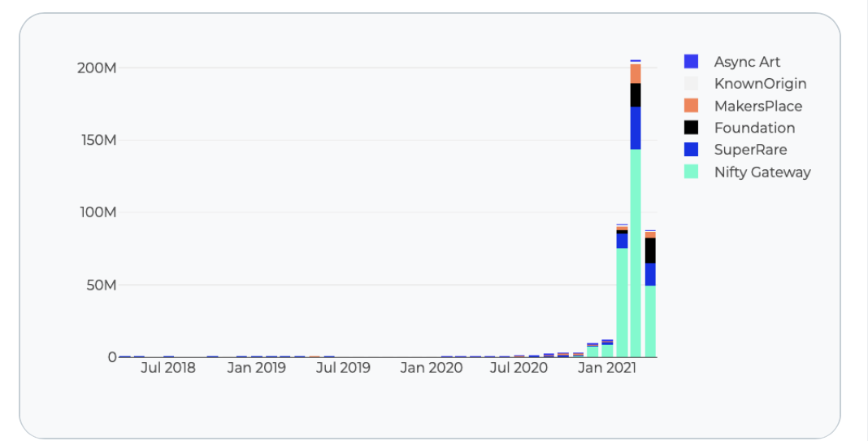Click the mint Nifty Gateway legend swatch
The width and height of the screenshot is (868, 441).
[x=691, y=172]
